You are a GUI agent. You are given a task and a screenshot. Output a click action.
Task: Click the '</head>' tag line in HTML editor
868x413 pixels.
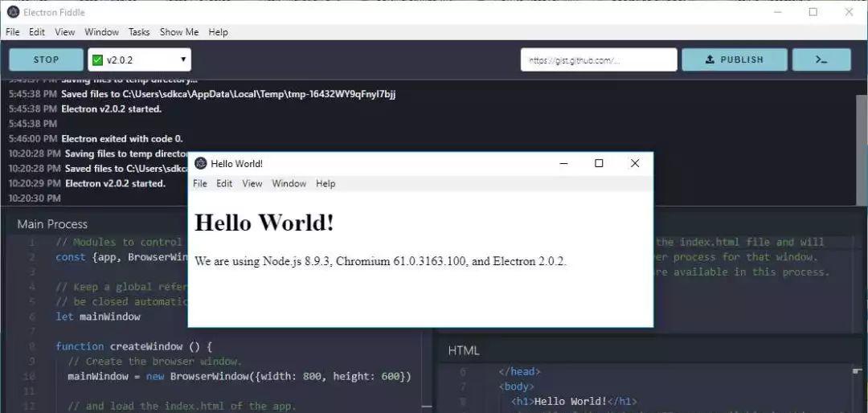click(519, 371)
